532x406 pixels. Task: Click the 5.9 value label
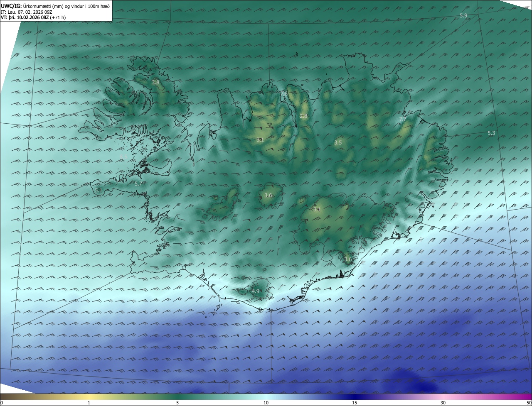pos(463,15)
